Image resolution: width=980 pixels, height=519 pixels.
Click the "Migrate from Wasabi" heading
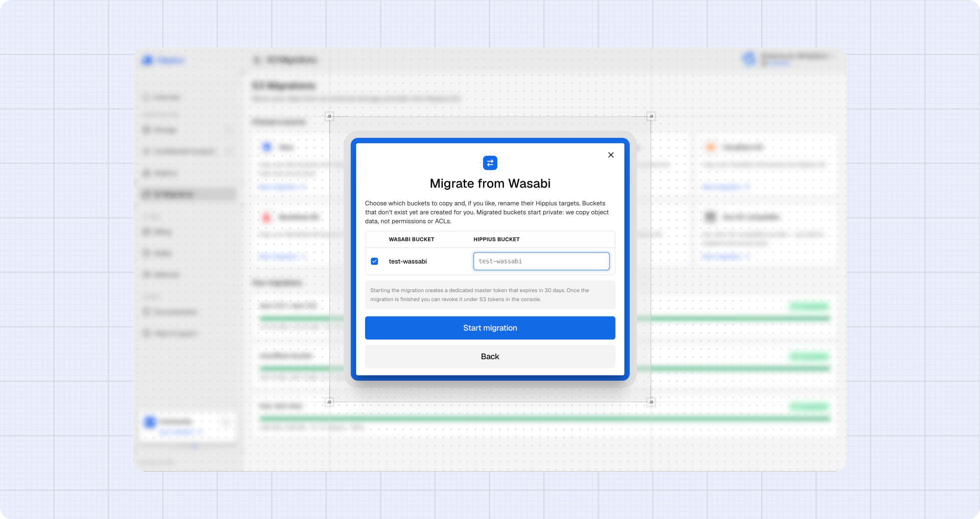click(x=490, y=184)
